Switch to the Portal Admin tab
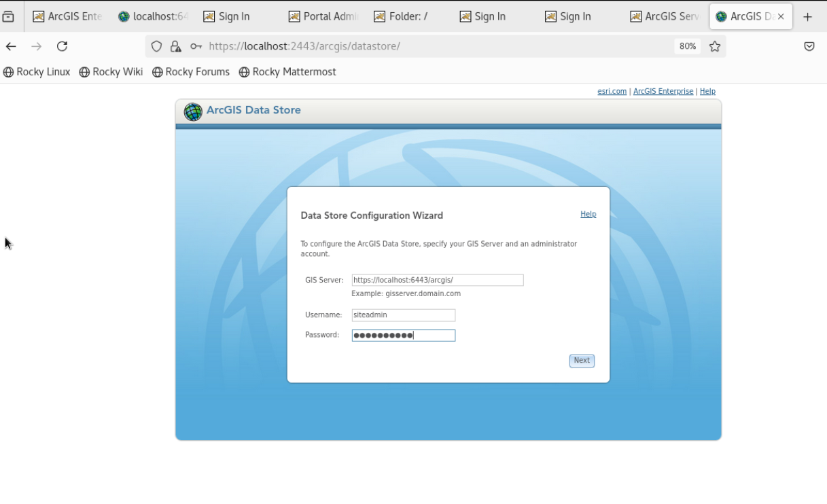Viewport: 827px width, 504px height. (323, 16)
